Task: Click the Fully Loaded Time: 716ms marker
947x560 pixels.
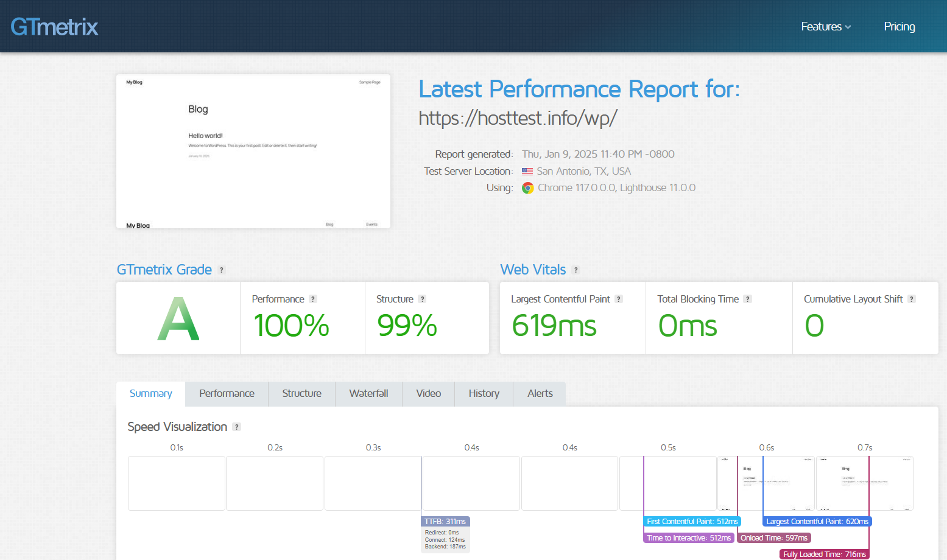Action: coord(825,555)
